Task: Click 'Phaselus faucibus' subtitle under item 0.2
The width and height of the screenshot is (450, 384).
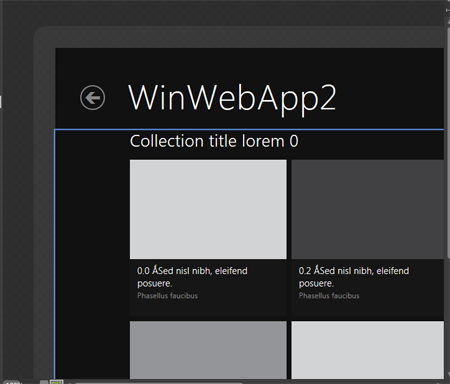Action: [x=329, y=296]
